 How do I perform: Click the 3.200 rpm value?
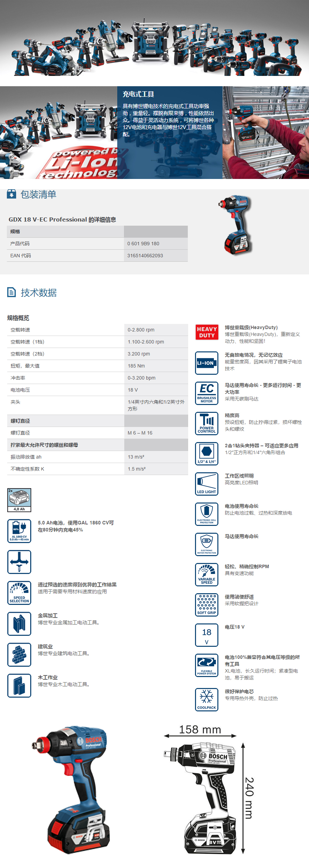click(139, 354)
